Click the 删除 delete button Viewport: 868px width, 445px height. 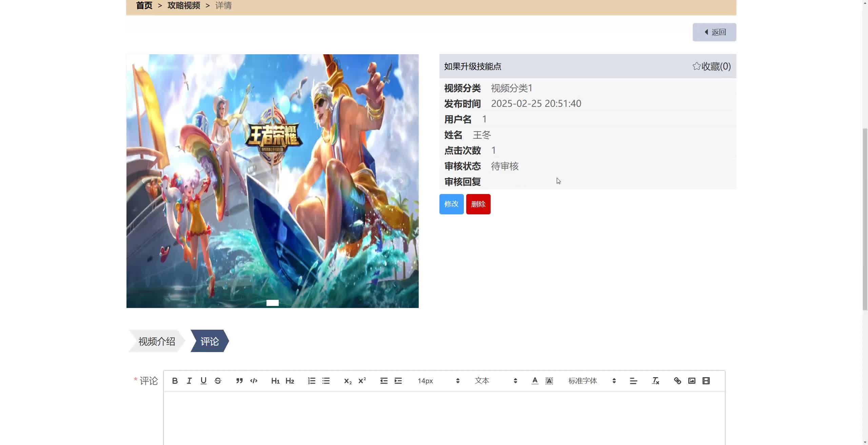[x=478, y=204]
